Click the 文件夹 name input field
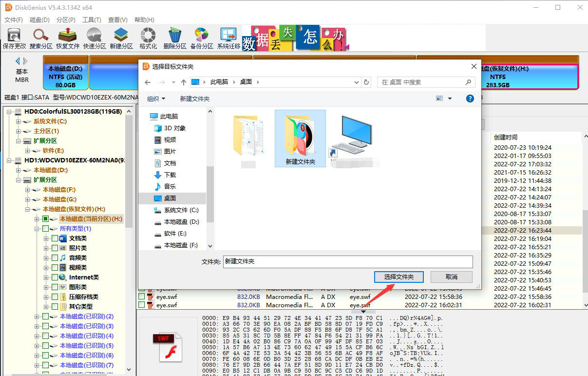The width and height of the screenshot is (588, 376). point(347,262)
